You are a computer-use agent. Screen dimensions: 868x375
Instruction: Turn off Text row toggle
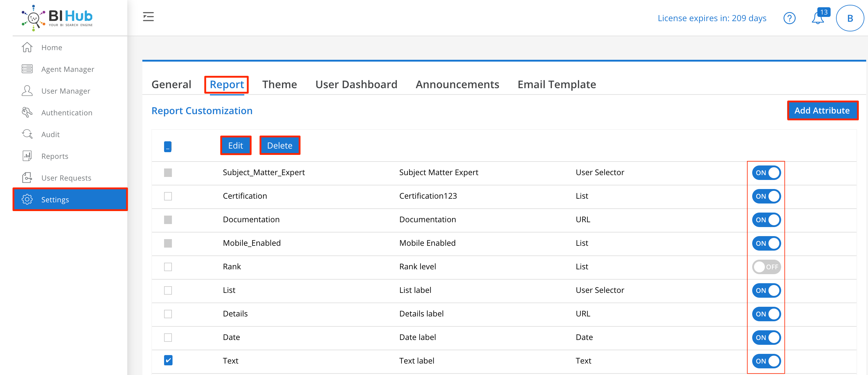point(766,361)
